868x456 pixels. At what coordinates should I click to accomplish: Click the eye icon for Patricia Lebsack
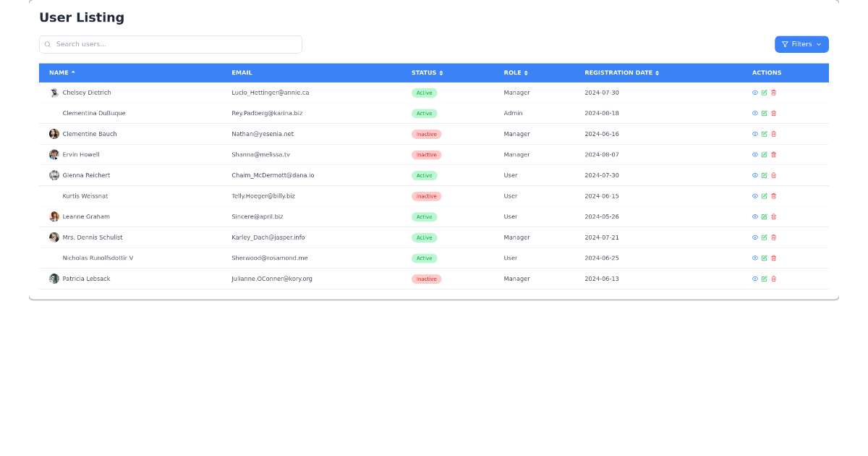[x=754, y=278]
